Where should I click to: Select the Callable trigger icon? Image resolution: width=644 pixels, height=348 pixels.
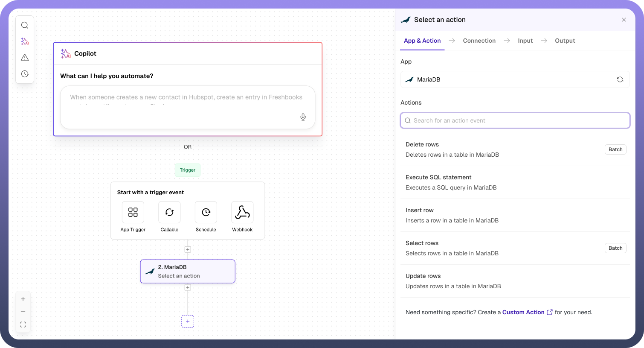point(169,212)
